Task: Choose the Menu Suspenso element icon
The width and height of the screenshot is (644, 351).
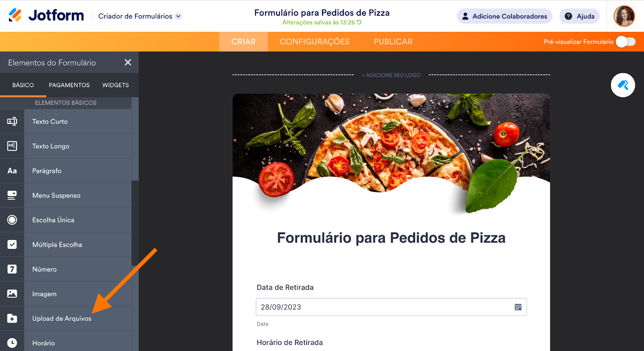Action: point(12,195)
